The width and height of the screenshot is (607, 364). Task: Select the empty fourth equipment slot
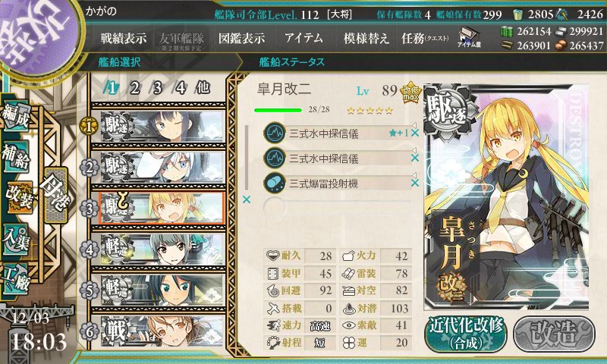tap(337, 207)
